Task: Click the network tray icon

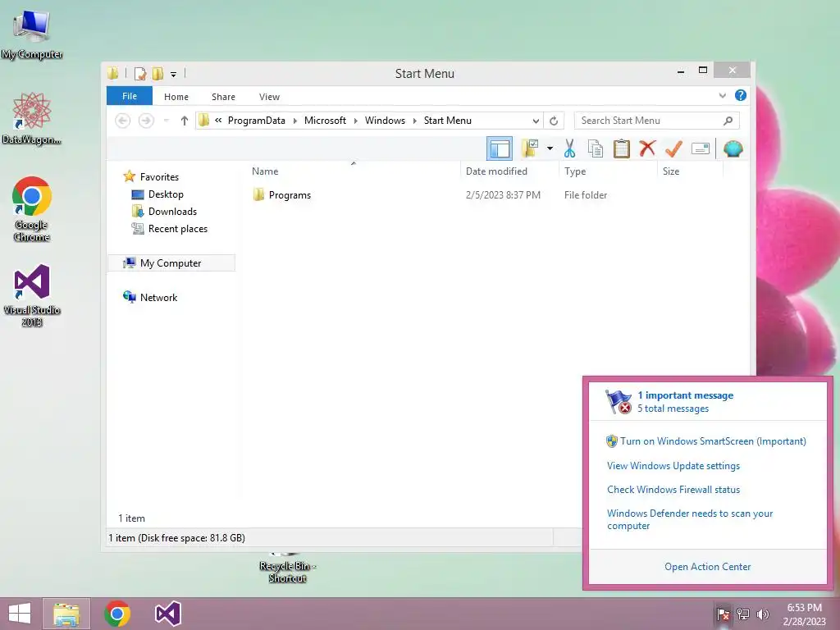Action: [743, 614]
